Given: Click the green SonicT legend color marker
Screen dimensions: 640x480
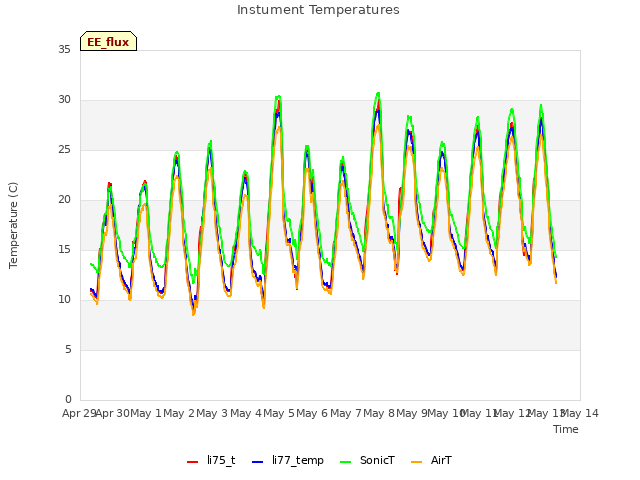Looking at the screenshot, I should (346, 462).
